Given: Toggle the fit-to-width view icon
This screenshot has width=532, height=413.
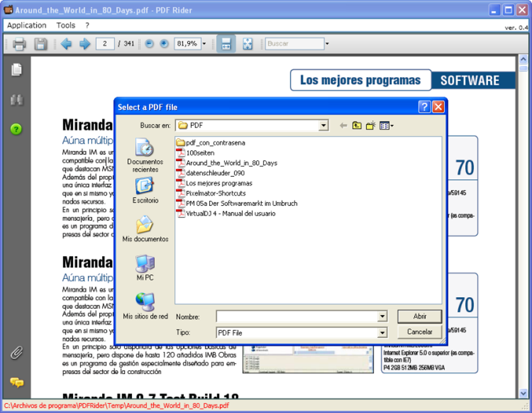Looking at the screenshot, I should pos(226,44).
